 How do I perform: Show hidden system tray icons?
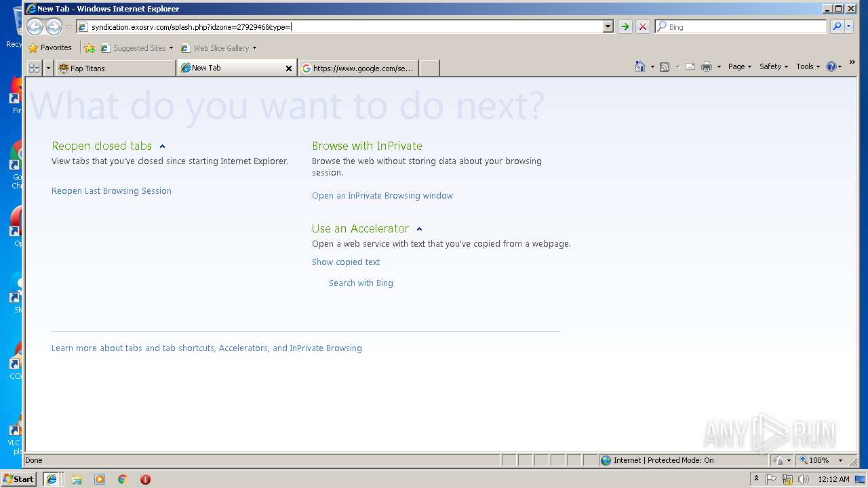click(x=756, y=479)
